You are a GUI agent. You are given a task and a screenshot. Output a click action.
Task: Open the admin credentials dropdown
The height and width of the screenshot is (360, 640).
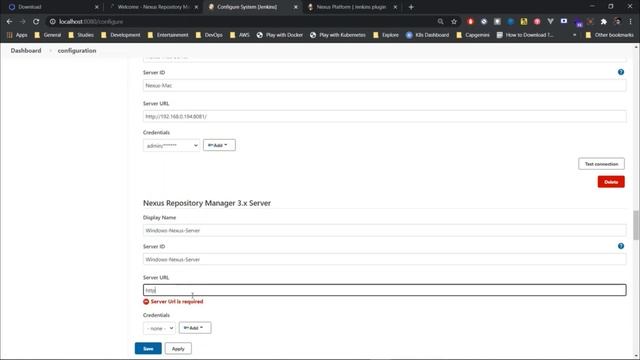[x=171, y=146]
